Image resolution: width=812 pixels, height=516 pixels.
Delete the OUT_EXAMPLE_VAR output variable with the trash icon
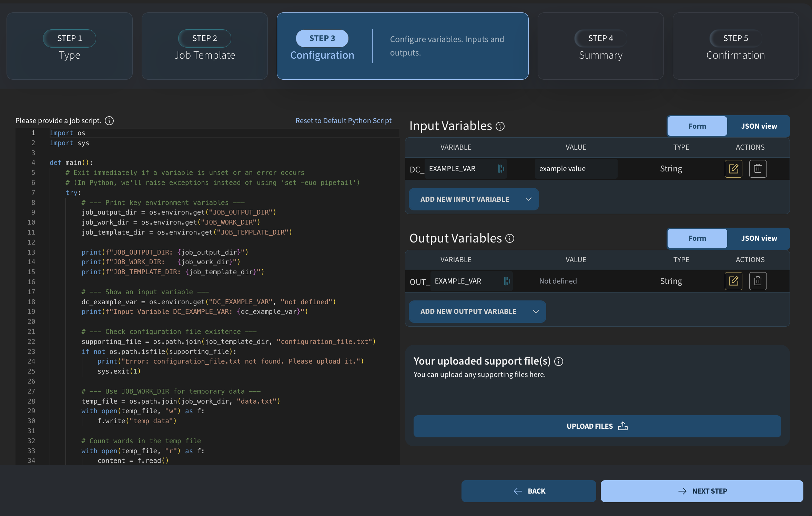(x=758, y=281)
